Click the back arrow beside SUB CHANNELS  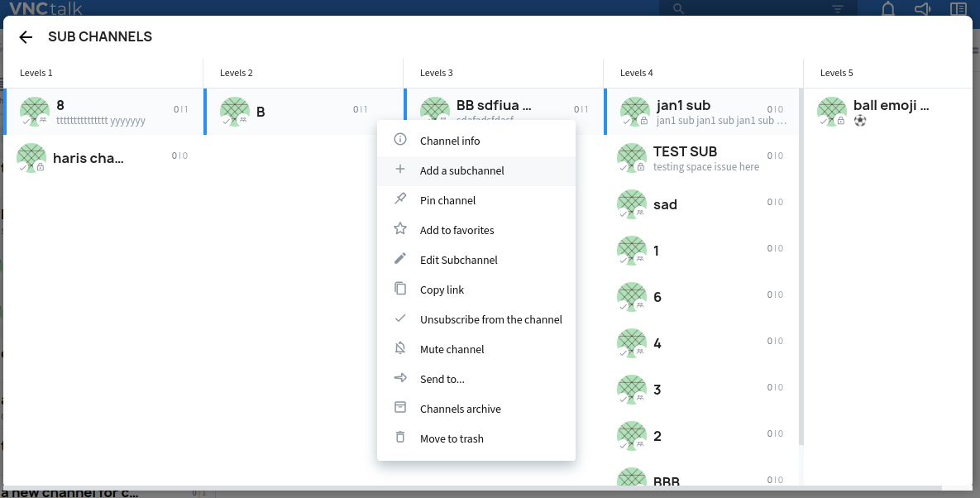[26, 37]
